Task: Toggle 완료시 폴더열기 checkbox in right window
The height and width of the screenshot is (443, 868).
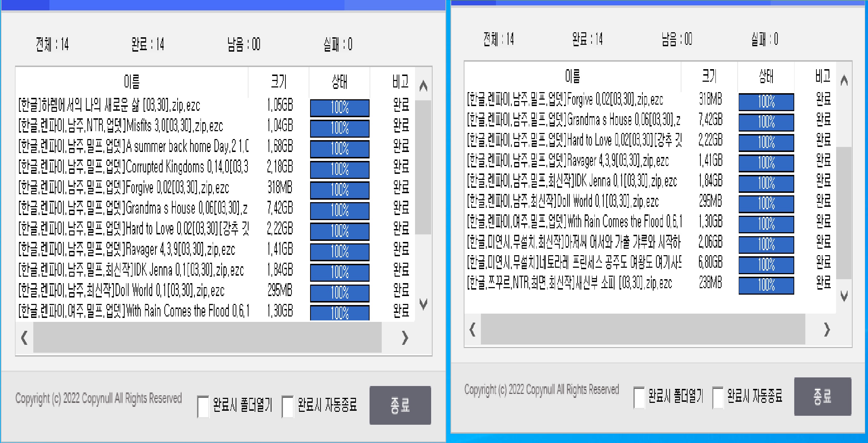Action: 639,397
